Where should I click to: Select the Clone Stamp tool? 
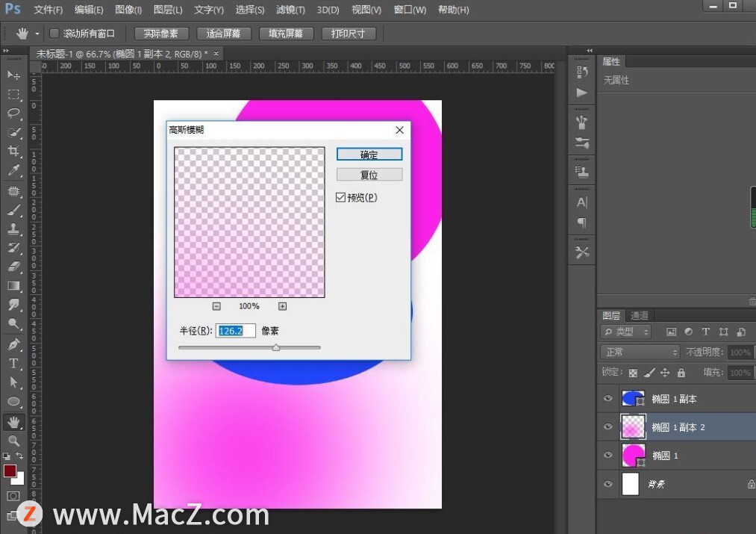pyautogui.click(x=13, y=229)
